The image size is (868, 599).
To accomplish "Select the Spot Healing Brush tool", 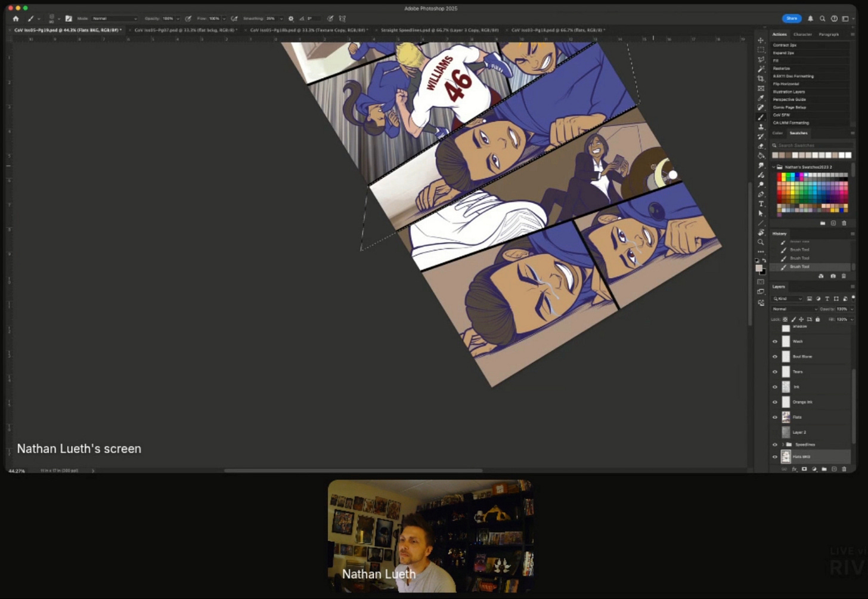I will [761, 107].
